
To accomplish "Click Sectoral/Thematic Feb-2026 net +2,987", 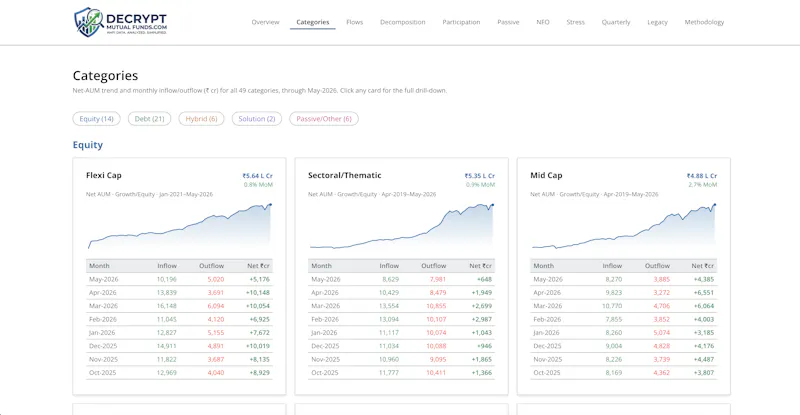I will click(482, 319).
